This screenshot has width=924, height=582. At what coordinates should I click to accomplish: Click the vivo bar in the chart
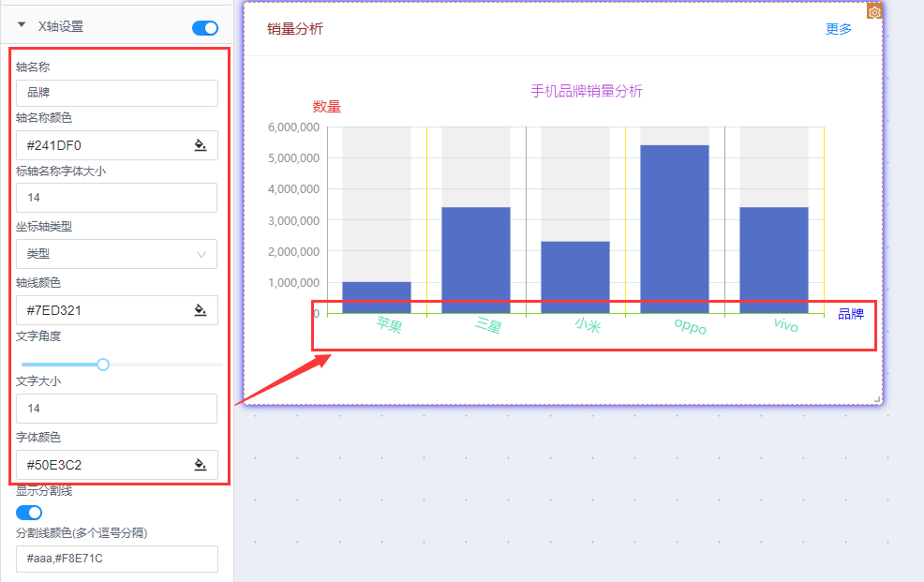point(774,260)
